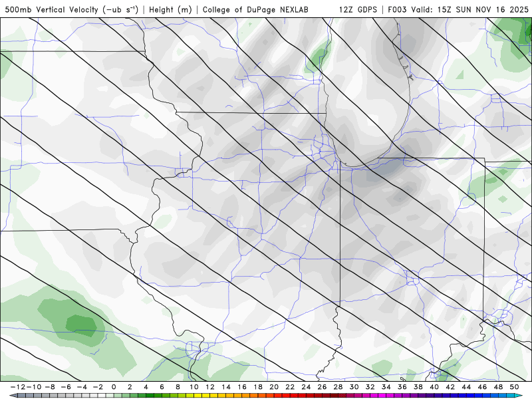Click the '10' color scale label
Image resolution: width=532 pixels, height=399 pixels.
click(194, 387)
